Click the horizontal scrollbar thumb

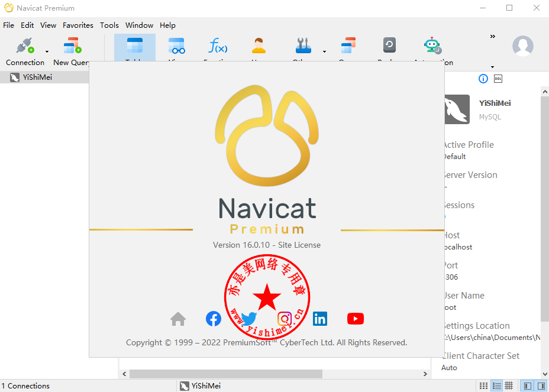click(226, 374)
